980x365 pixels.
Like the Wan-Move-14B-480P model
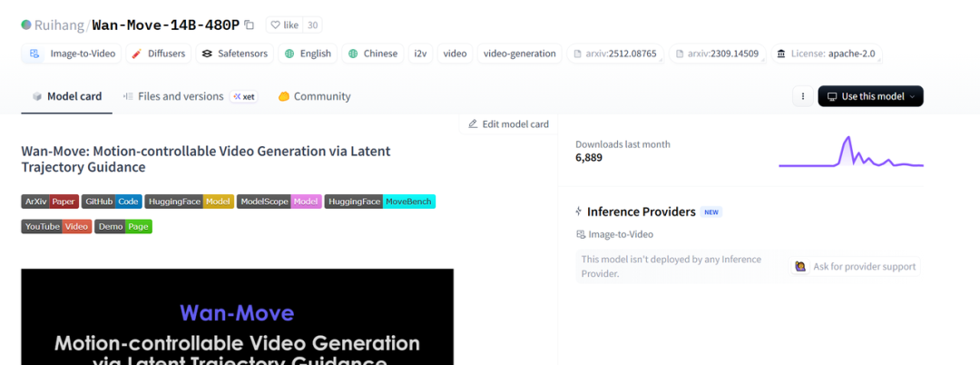pyautogui.click(x=284, y=25)
